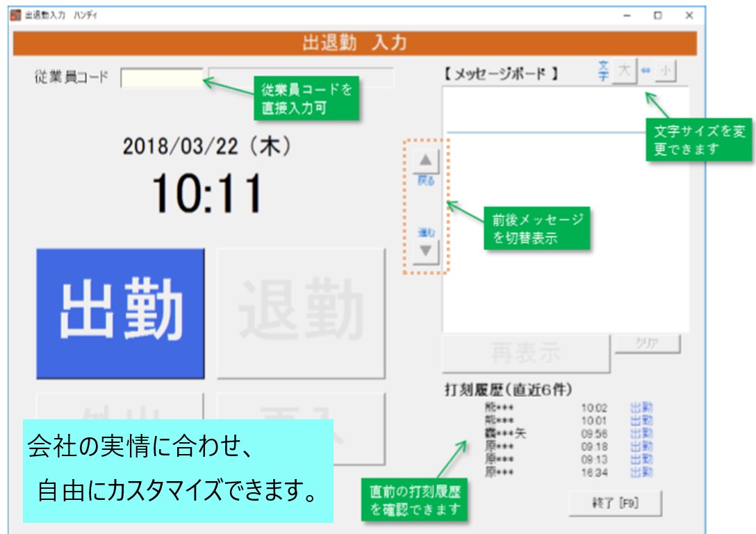Click the ⇔ icon between 大 and 小
Screen dimensions: 756x534
[645, 72]
